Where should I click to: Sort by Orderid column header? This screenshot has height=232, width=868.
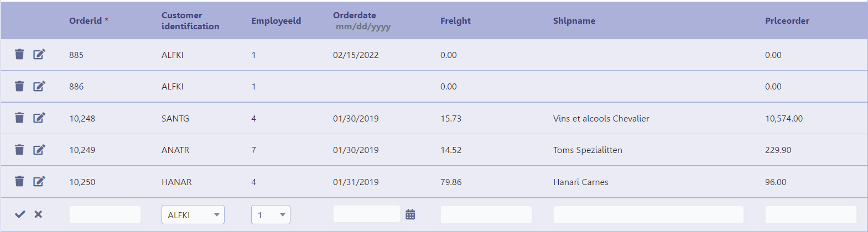click(x=85, y=21)
